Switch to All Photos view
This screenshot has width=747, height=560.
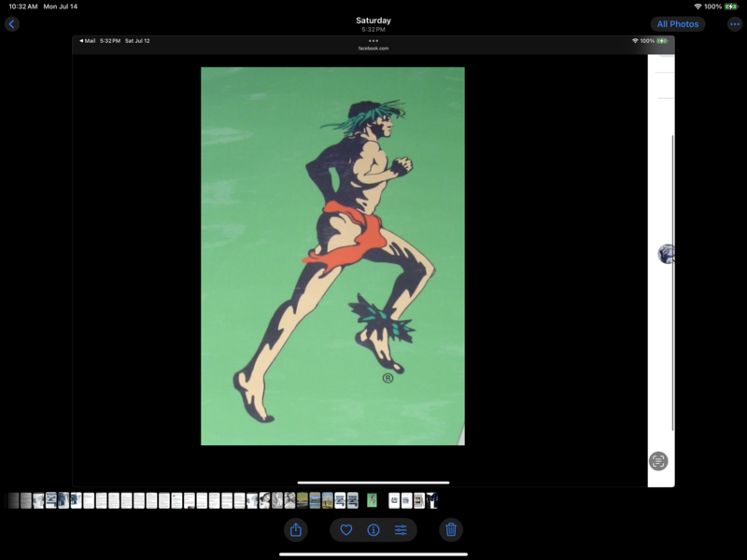tap(677, 24)
